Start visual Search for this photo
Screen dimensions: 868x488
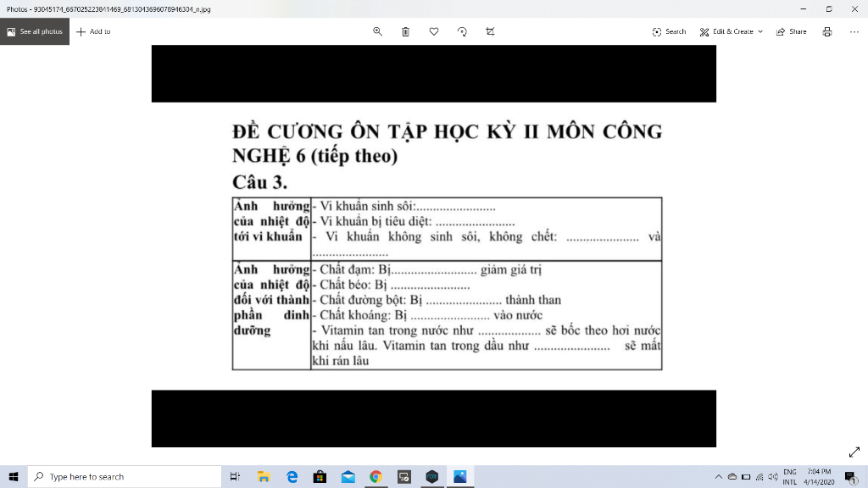669,31
